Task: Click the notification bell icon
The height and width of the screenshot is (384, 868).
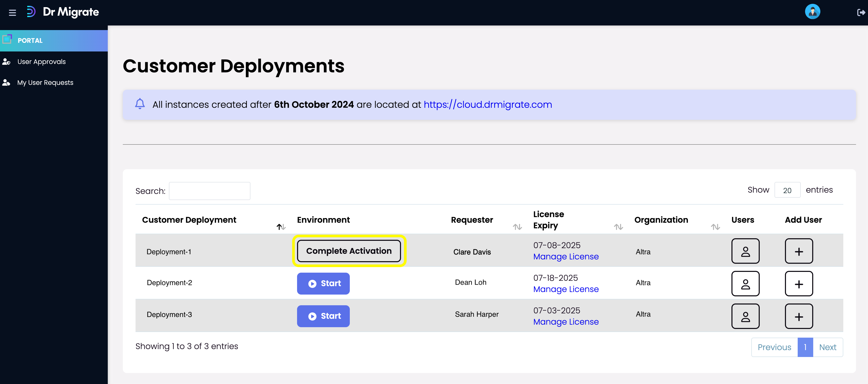Action: [140, 104]
